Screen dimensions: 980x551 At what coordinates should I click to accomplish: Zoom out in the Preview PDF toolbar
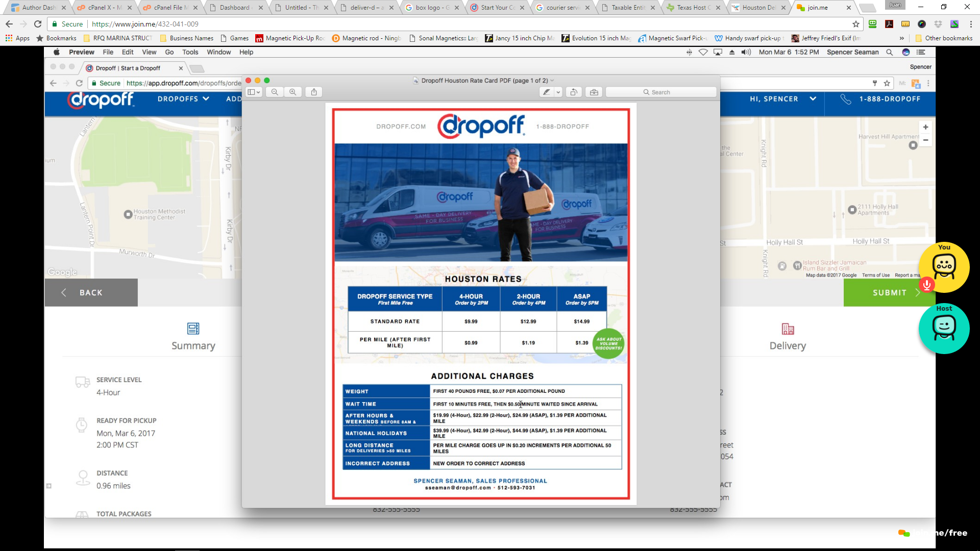[275, 92]
